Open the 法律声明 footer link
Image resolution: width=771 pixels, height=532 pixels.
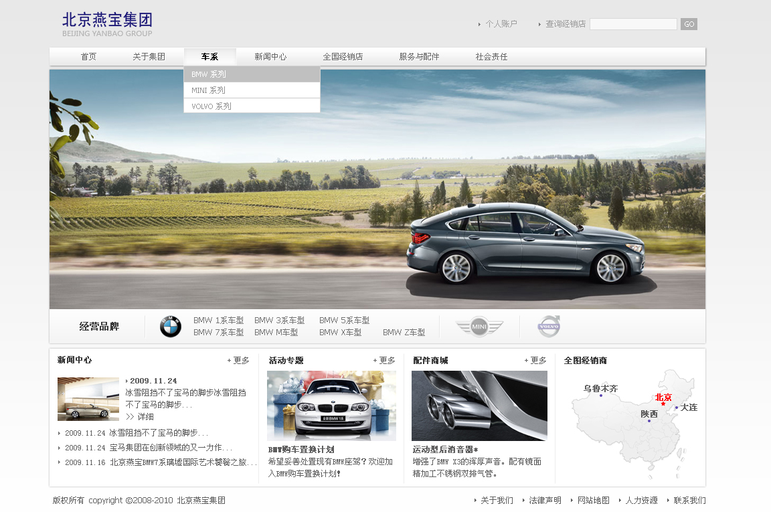545,500
